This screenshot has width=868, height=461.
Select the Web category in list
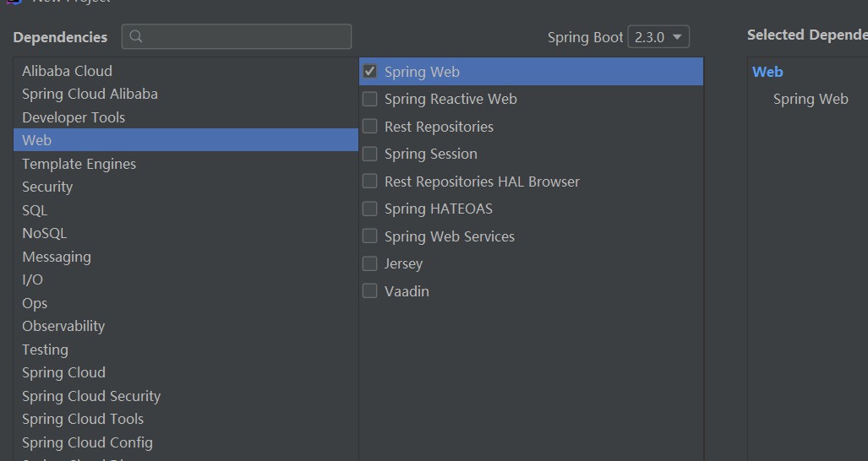click(x=186, y=140)
